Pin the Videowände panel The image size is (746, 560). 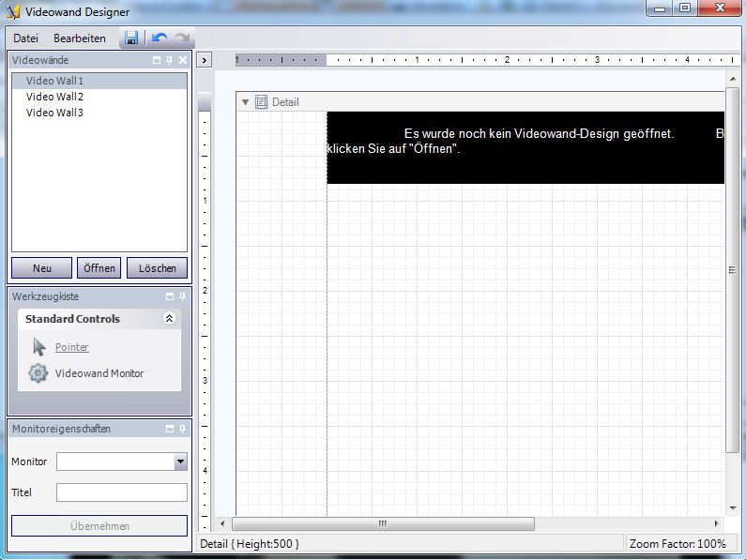[x=169, y=60]
